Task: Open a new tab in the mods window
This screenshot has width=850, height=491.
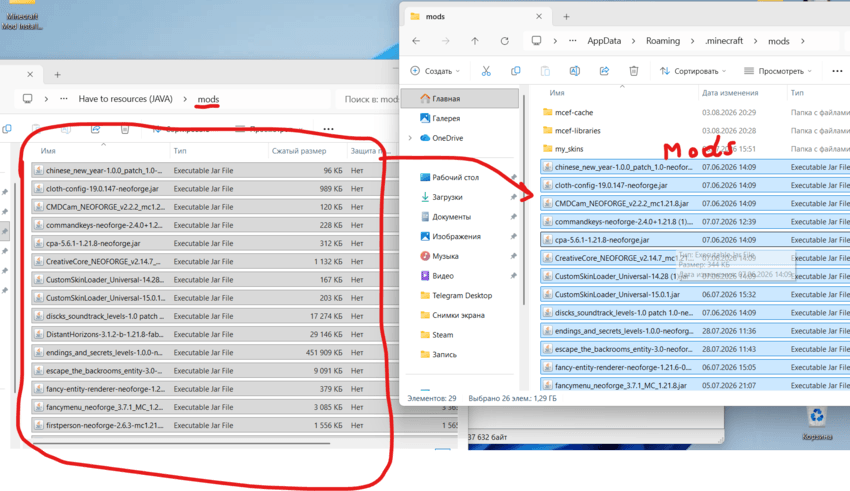Action: (566, 17)
